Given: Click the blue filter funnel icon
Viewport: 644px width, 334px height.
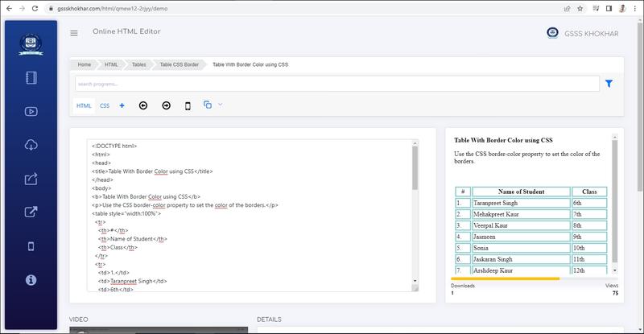Looking at the screenshot, I should coord(609,84).
